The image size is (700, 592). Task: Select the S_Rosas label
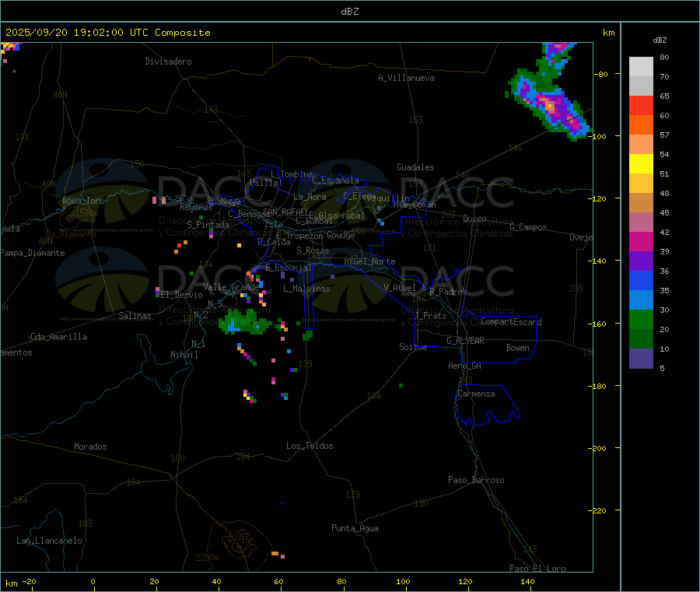(x=313, y=250)
